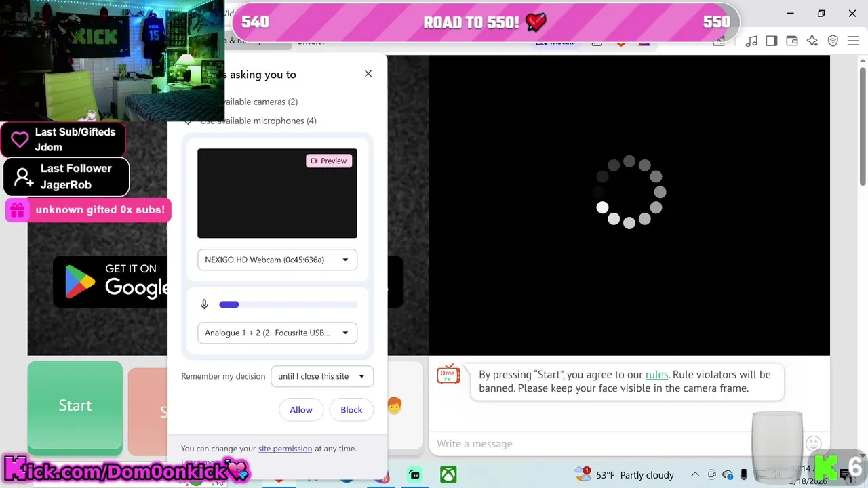
Task: Click the Get it on Google Play badge
Action: click(x=112, y=281)
